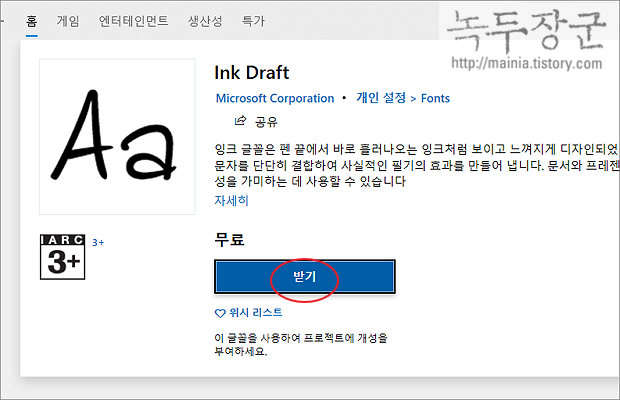Click the IARC 3+ rating badge
Image resolution: width=620 pixels, height=400 pixels.
coord(62,257)
